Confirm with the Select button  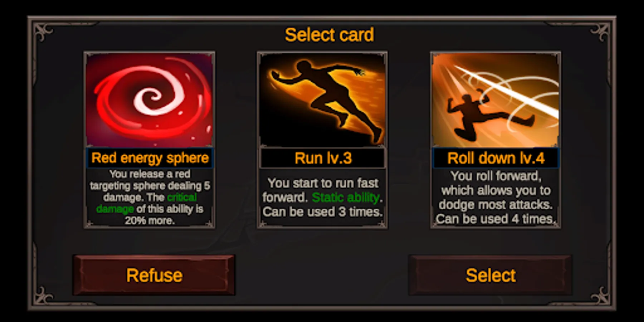pos(491,275)
